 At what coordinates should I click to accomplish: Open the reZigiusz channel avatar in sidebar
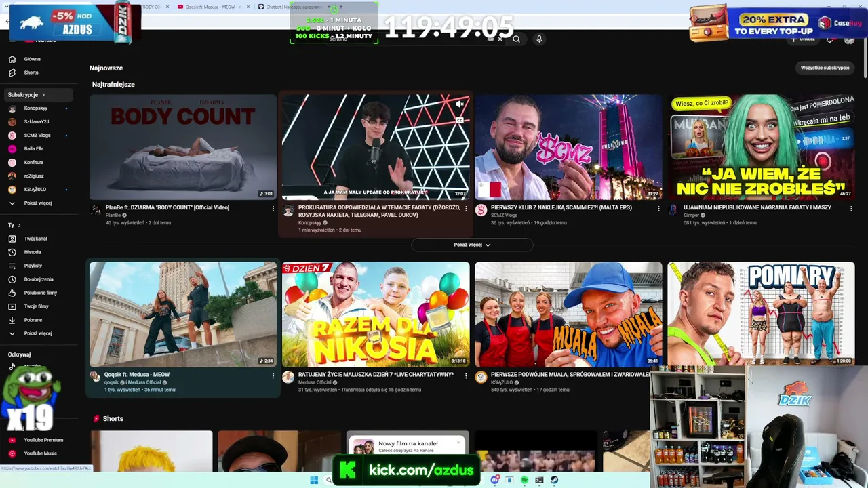coord(12,176)
